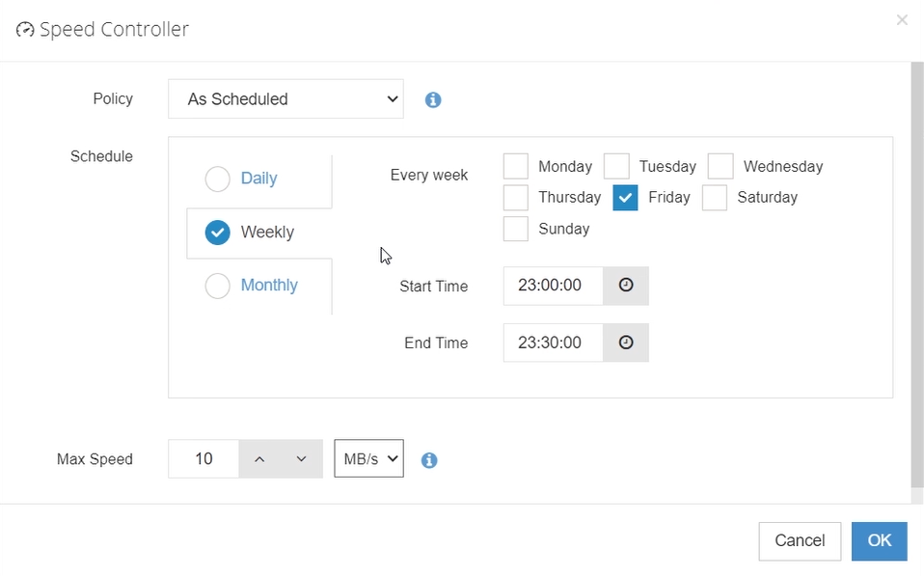The height and width of the screenshot is (576, 924).
Task: Open the Start Time clock picker
Action: [x=626, y=286]
